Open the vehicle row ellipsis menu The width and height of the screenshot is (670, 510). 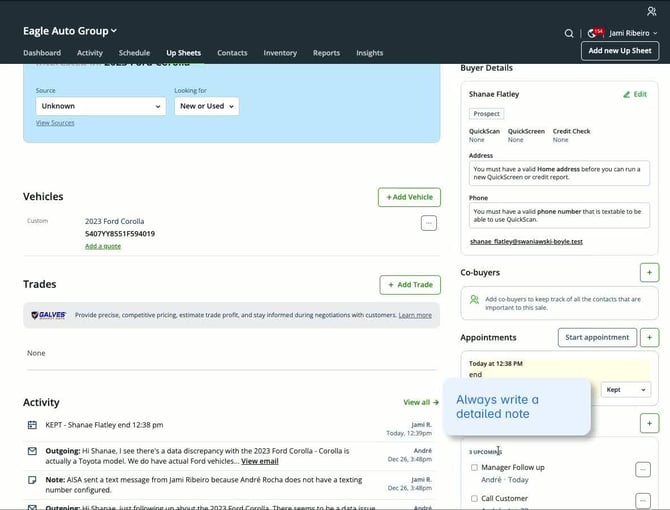pos(429,223)
